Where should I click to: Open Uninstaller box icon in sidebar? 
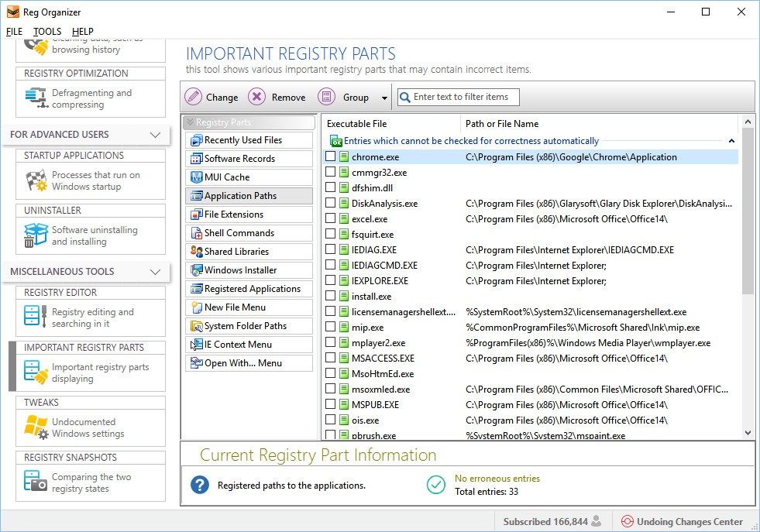coord(36,235)
